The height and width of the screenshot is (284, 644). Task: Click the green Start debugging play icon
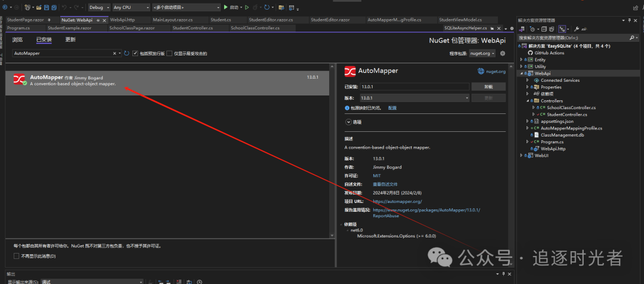(225, 8)
